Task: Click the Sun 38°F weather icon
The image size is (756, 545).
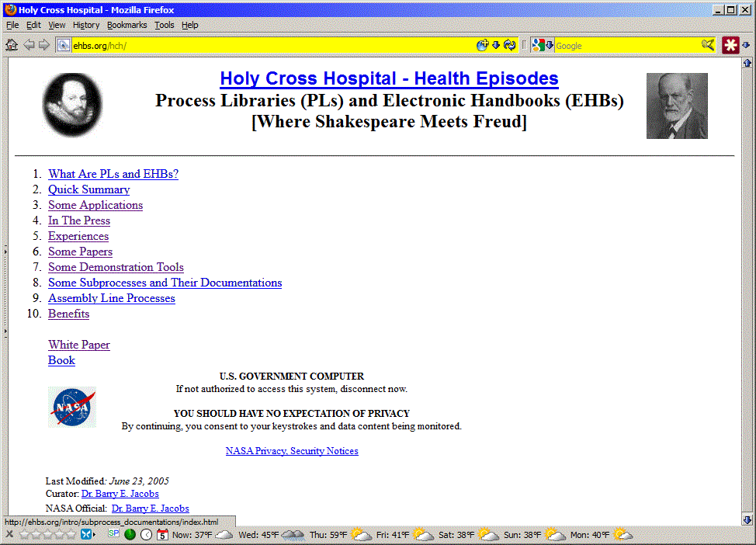Action: click(x=554, y=534)
